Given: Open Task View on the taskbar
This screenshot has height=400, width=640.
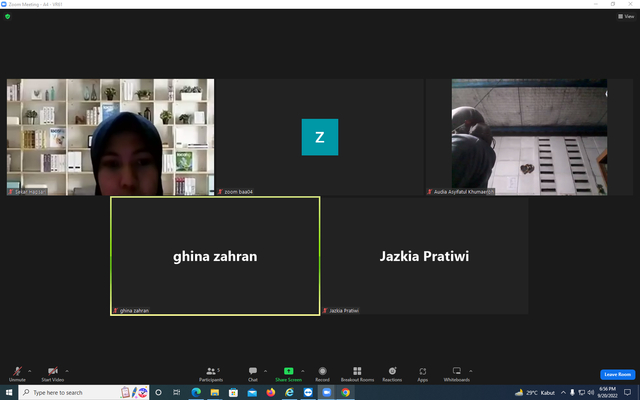Looking at the screenshot, I should tap(177, 392).
